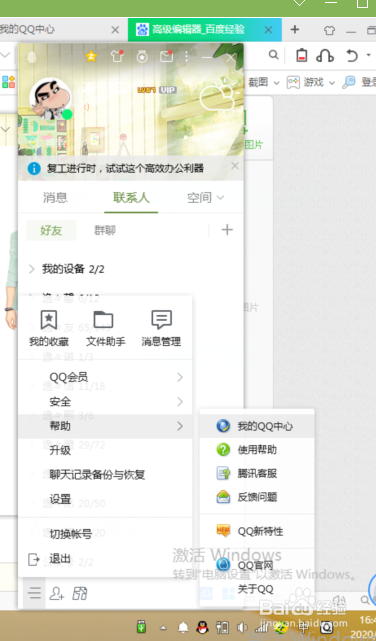Click the browser search magnifier icon

(274, 55)
